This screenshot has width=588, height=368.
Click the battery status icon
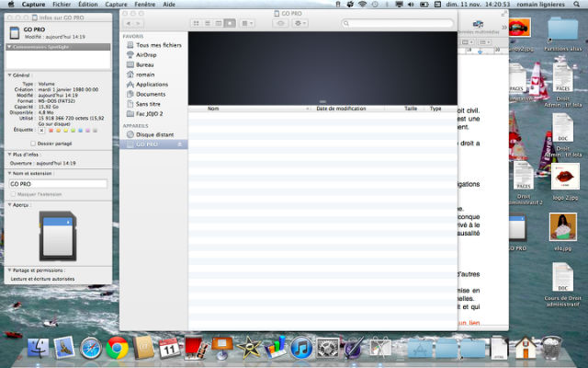[x=424, y=5]
